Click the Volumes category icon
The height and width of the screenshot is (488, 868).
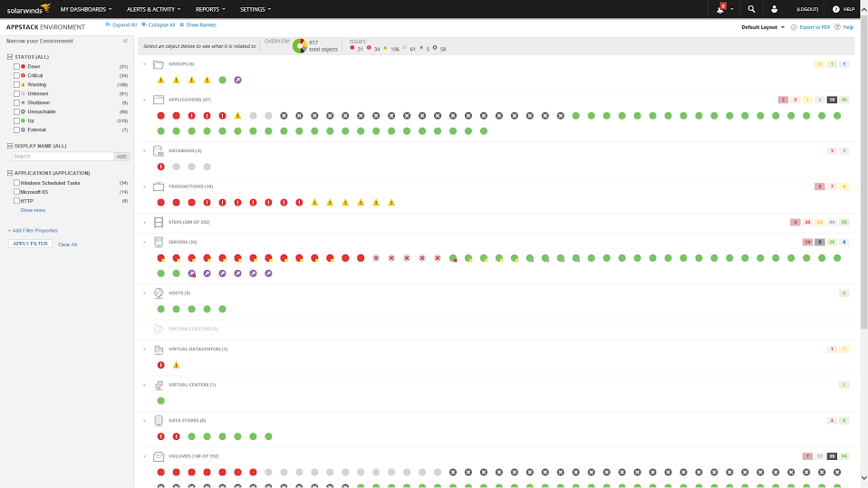[159, 456]
